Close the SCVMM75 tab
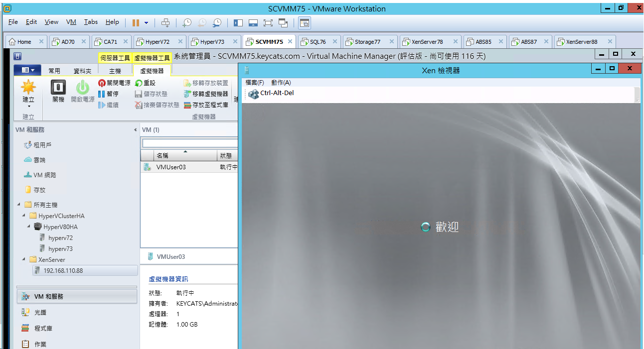The image size is (644, 349). coord(290,42)
